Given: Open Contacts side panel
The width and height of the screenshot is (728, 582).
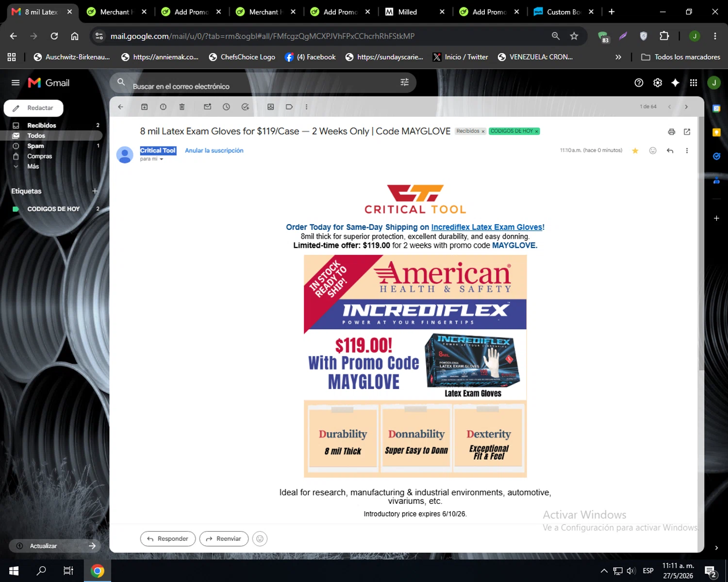Looking at the screenshot, I should (716, 180).
